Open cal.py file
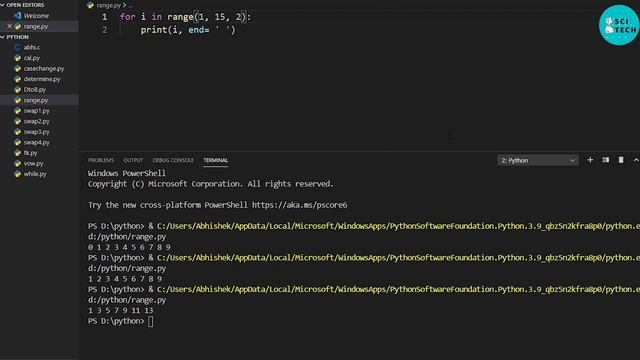This screenshot has width=640, height=360. 32,58
